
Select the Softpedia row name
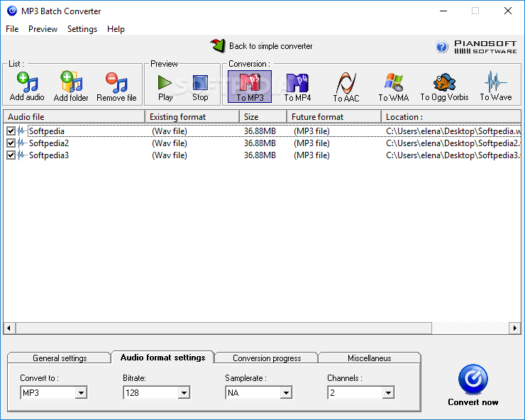[47, 131]
